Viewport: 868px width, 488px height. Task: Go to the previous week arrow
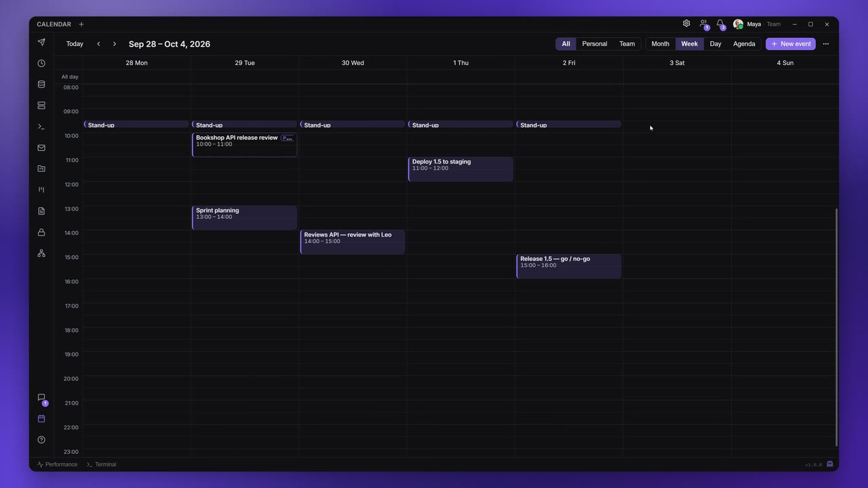coord(98,44)
